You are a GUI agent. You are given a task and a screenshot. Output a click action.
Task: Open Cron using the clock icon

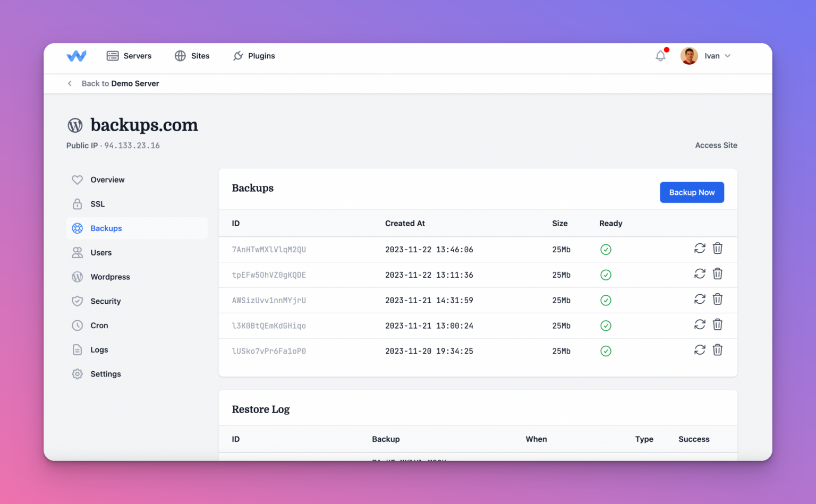coord(78,325)
